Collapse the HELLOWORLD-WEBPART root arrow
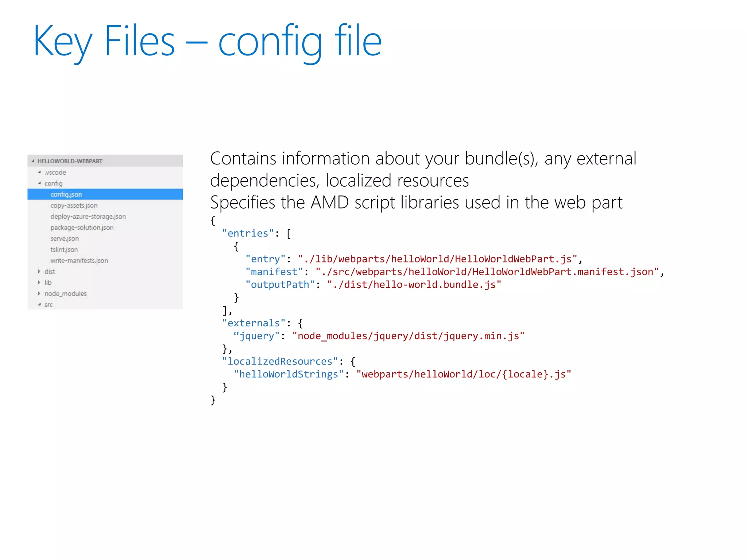 pos(33,161)
